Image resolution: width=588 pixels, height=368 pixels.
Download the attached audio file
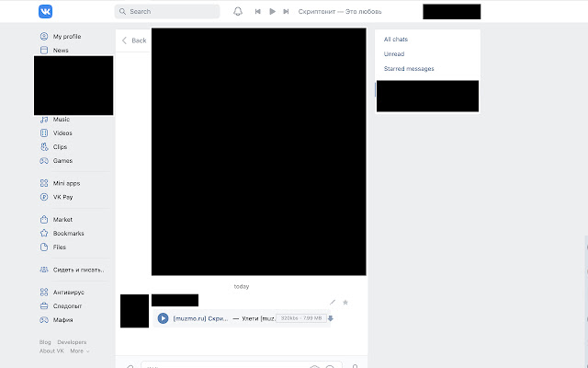pos(331,318)
